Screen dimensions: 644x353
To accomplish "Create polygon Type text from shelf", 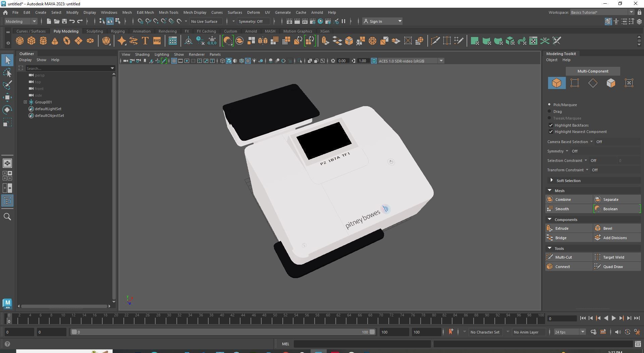I will coord(145,41).
